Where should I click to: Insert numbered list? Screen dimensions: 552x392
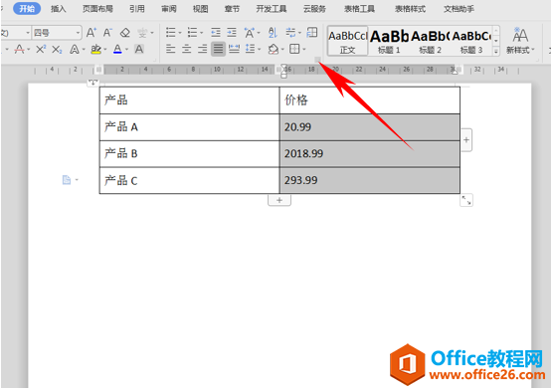(192, 33)
